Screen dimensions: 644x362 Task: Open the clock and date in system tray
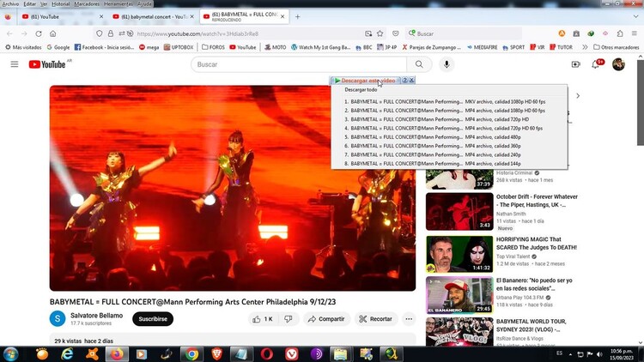point(622,354)
